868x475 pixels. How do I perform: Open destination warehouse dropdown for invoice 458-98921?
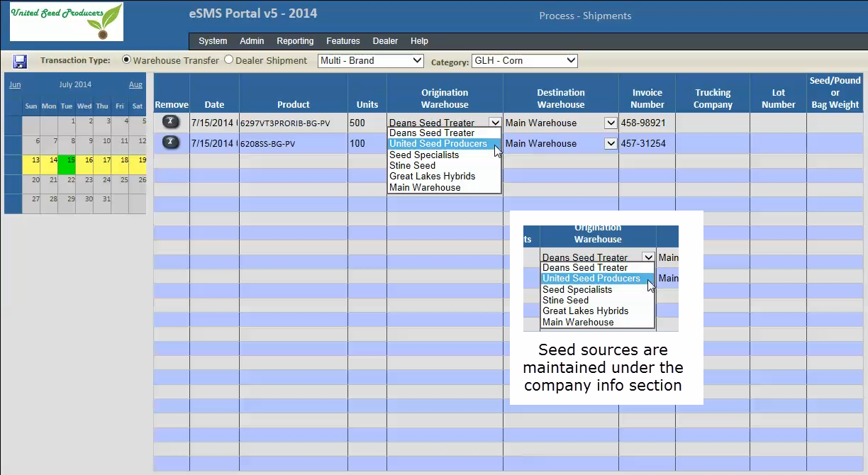tap(611, 123)
